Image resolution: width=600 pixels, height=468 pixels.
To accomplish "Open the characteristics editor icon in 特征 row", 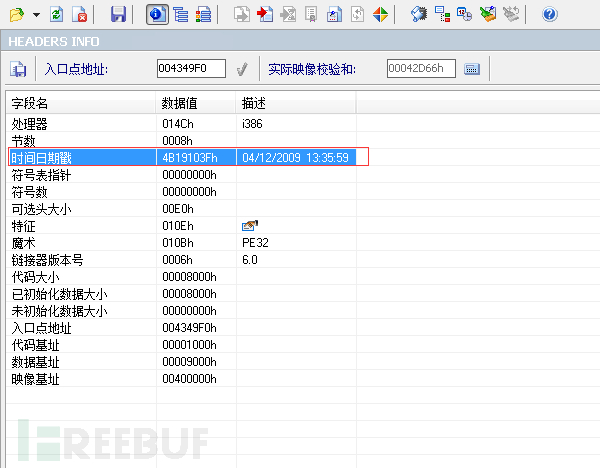I will coord(250,226).
